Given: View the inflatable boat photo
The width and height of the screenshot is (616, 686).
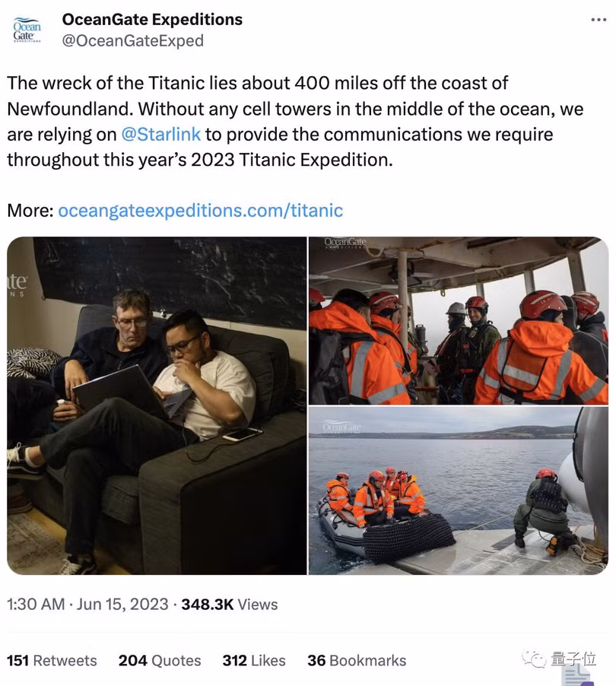Looking at the screenshot, I should [458, 491].
